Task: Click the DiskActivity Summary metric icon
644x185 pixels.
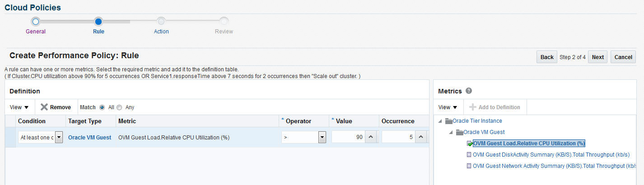Action: [x=469, y=155]
